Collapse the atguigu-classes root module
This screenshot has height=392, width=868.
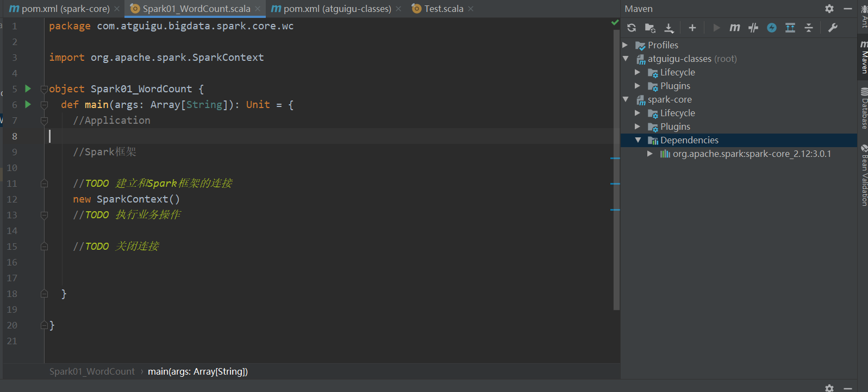point(626,59)
